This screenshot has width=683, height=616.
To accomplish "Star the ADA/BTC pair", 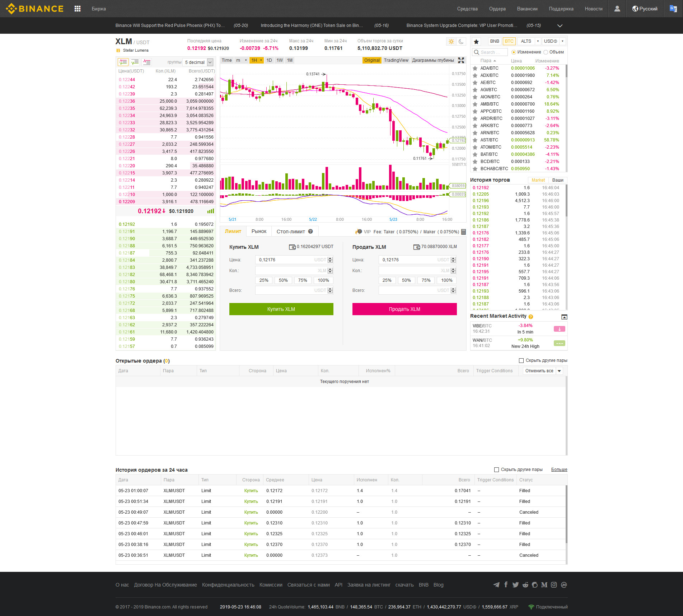I will (475, 68).
